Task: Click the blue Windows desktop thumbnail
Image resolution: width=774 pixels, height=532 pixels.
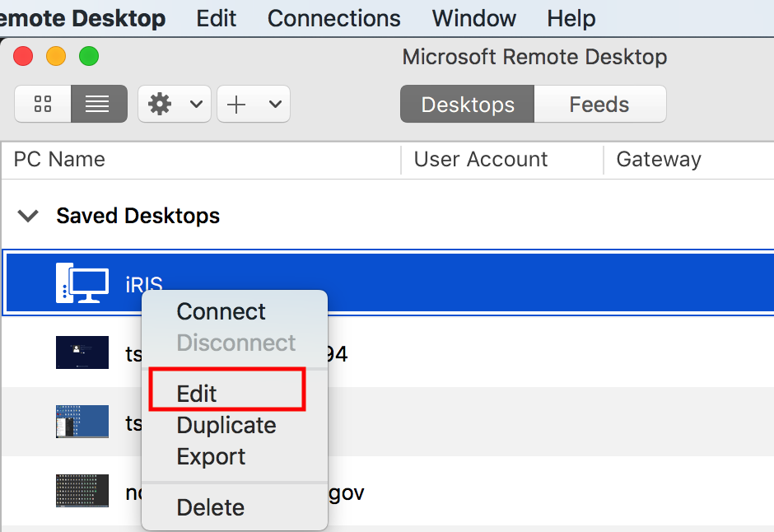Action: [82, 422]
